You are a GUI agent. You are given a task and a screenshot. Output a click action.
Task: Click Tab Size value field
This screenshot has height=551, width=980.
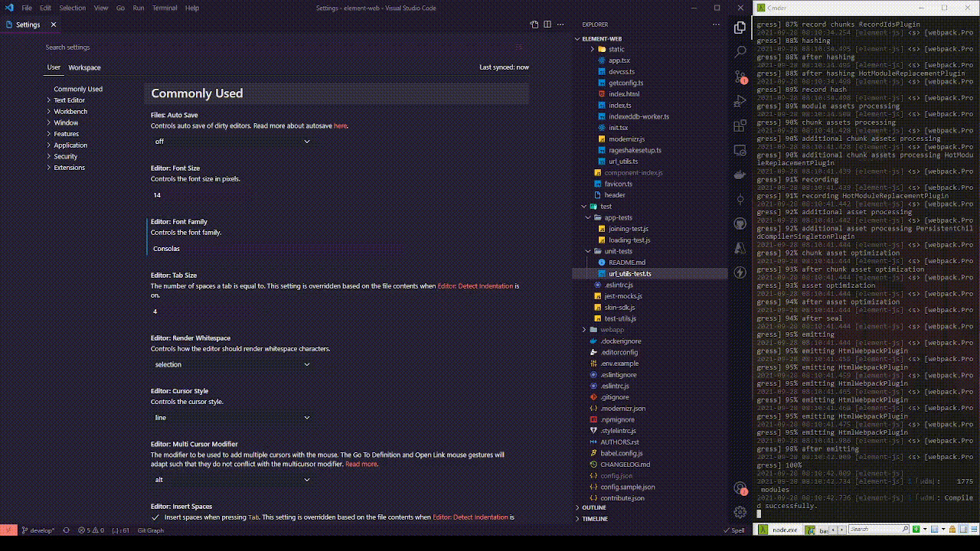[232, 311]
